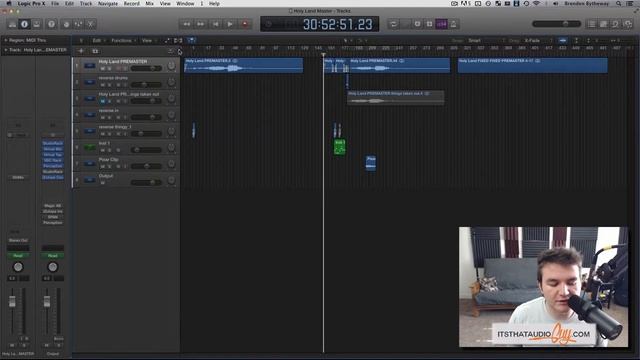Viewport: 640px width, 360px height.
Task: Select the Output track icon
Action: tap(89, 180)
